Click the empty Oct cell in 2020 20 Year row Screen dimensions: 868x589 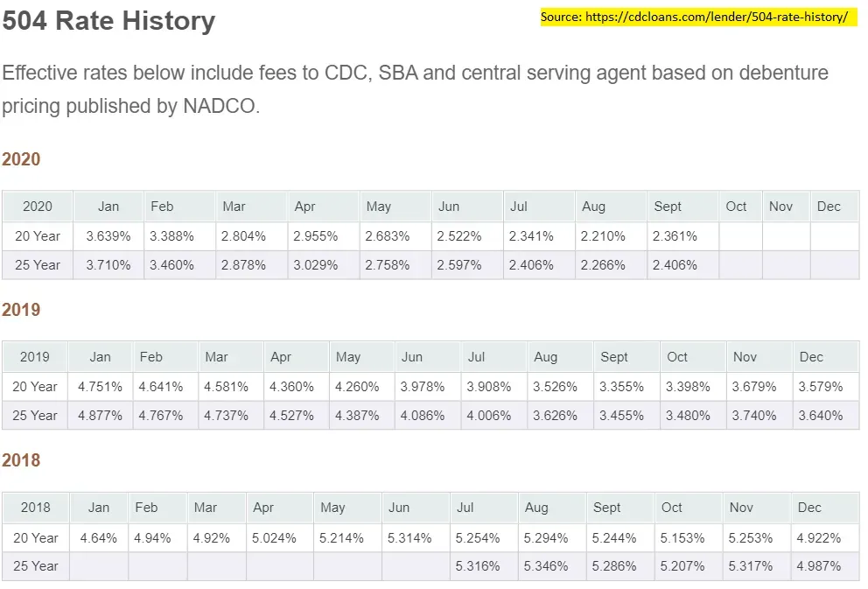coord(740,236)
